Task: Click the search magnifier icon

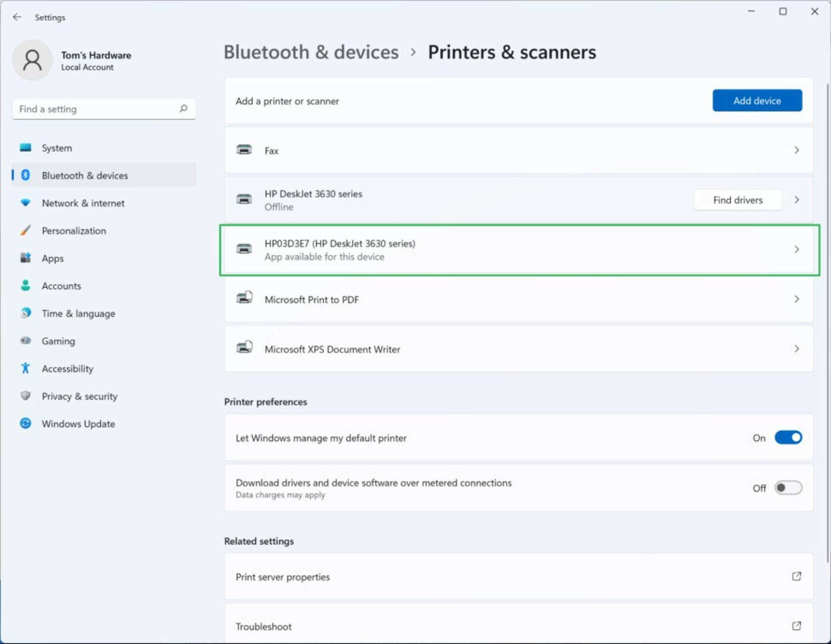Action: click(x=184, y=108)
